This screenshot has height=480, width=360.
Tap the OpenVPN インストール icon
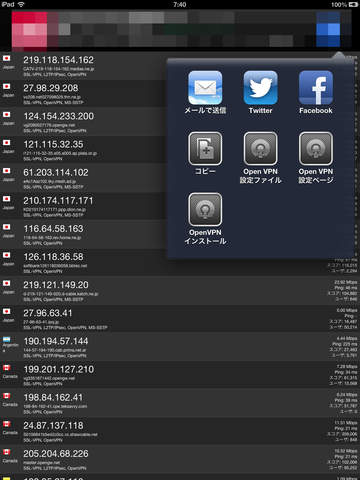[x=205, y=209]
